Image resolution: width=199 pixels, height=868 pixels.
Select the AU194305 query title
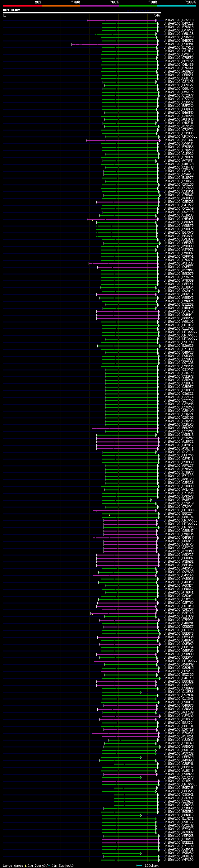click(x=12, y=10)
